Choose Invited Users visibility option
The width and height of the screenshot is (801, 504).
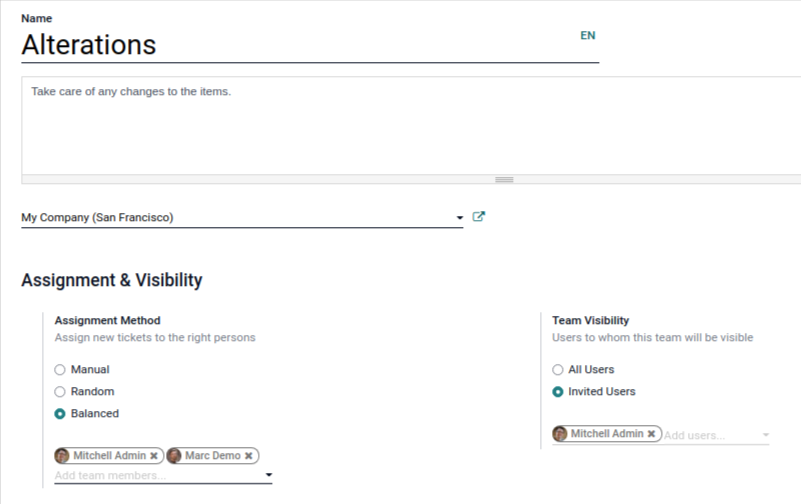coord(558,392)
